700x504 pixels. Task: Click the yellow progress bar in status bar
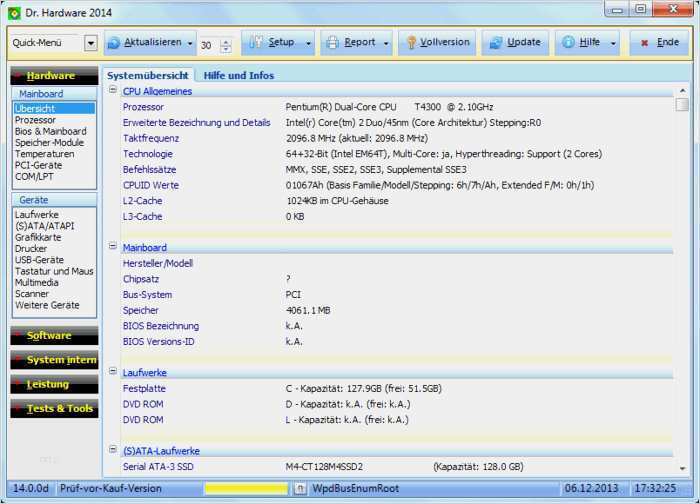[245, 488]
